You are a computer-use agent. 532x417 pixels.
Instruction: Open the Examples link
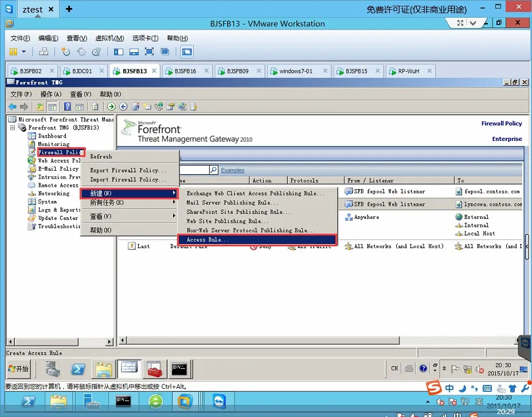[x=232, y=170]
